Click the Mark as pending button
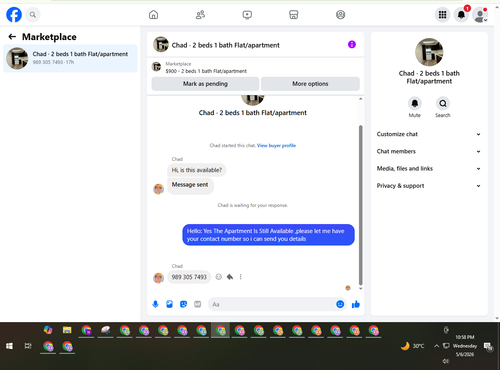This screenshot has height=370, width=500. [205, 84]
